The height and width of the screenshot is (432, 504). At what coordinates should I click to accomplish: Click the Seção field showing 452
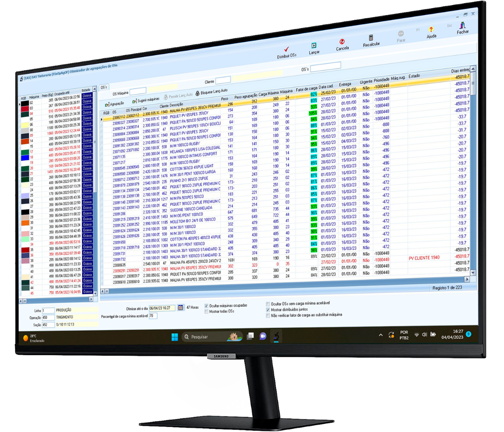coord(48,325)
